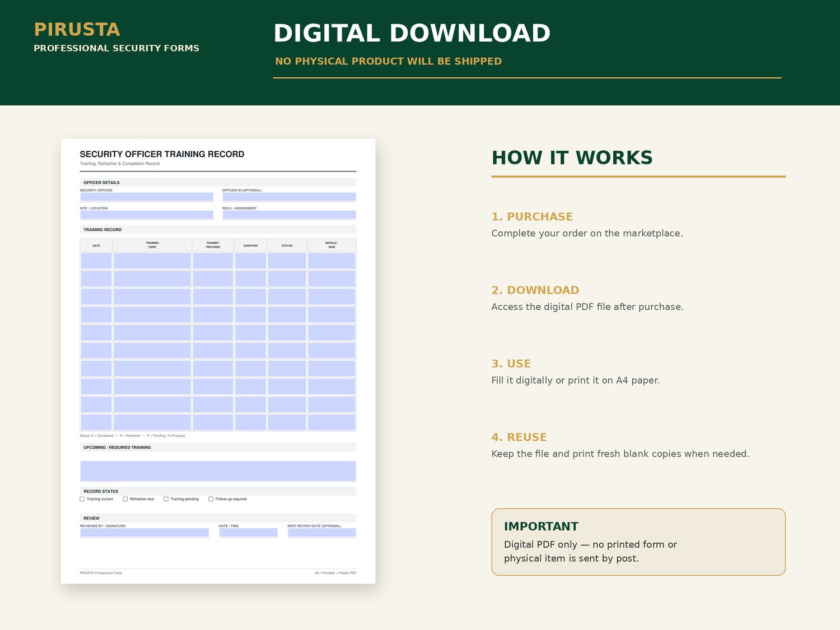The height and width of the screenshot is (630, 840).
Task: Select the Date / Time review field
Action: [248, 533]
